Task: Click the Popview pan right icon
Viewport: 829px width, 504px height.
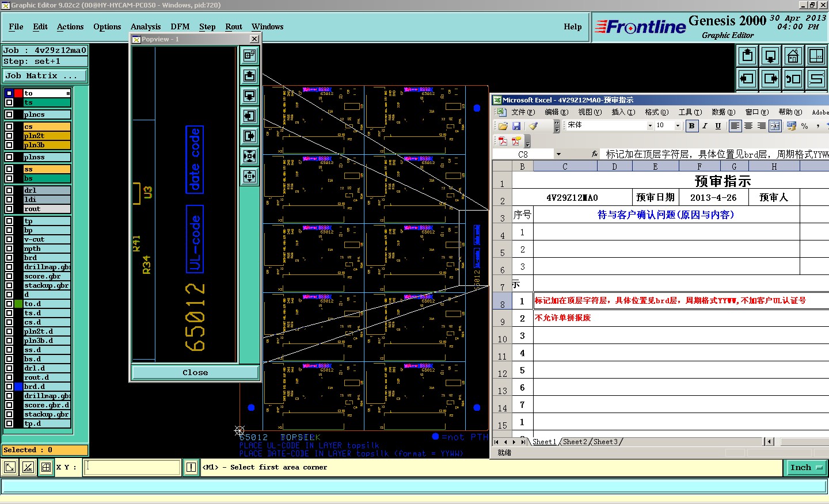Action: (x=250, y=136)
